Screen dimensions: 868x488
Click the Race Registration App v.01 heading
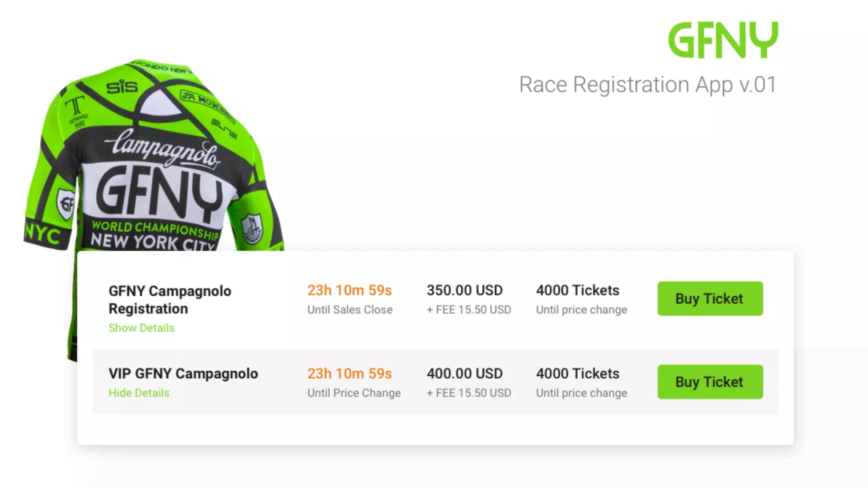coord(648,85)
